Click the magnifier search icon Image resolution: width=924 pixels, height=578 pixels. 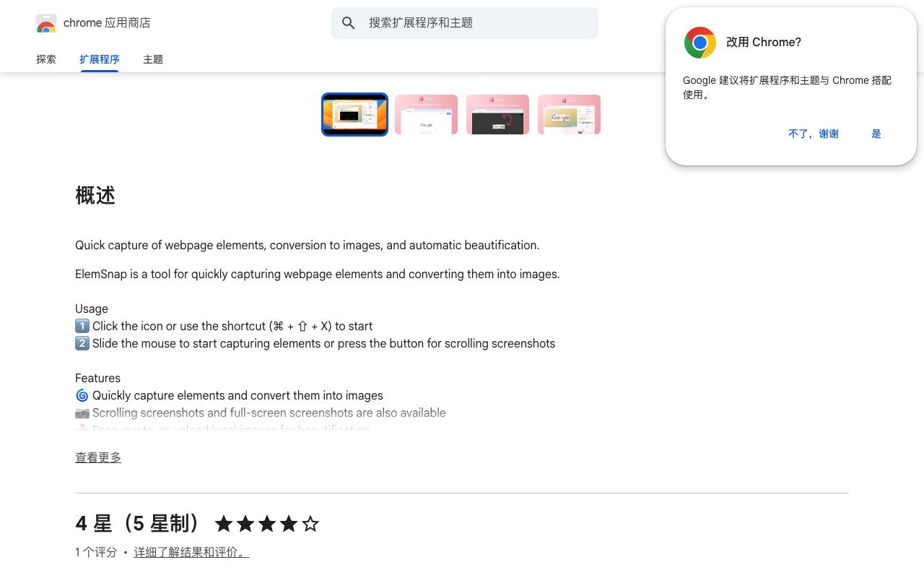[349, 23]
